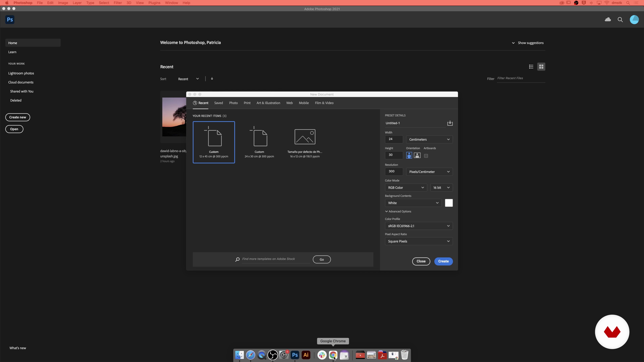Open Finder from the Dock
This screenshot has width=644, height=362.
point(239,355)
